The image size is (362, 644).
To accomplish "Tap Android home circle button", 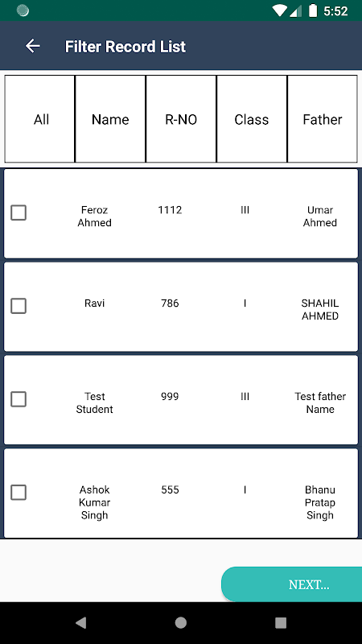I will (x=180, y=622).
